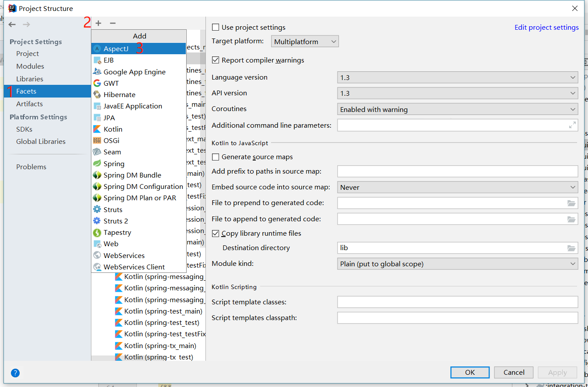Click the GWT Google logo icon
The image size is (588, 387).
pos(97,83)
